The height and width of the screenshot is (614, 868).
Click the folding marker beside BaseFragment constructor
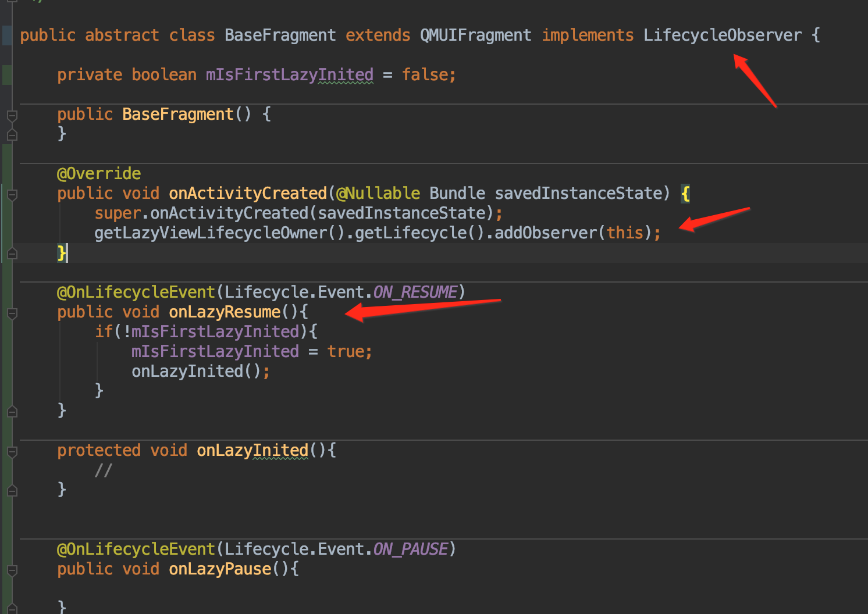[12, 115]
